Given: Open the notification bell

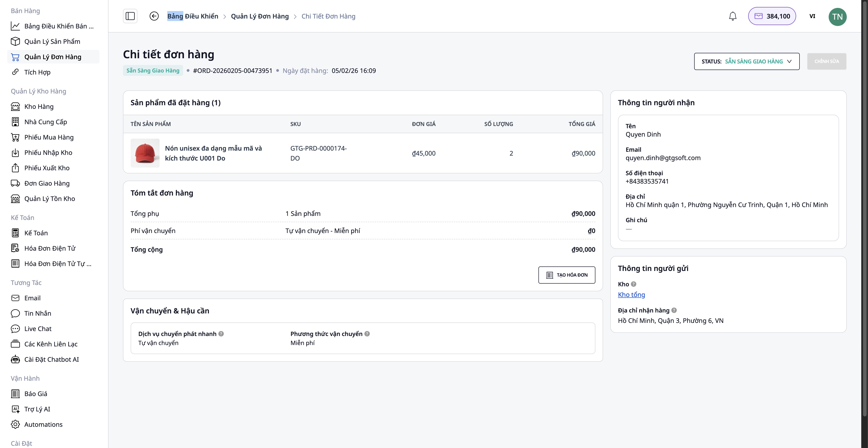Looking at the screenshot, I should coord(733,16).
